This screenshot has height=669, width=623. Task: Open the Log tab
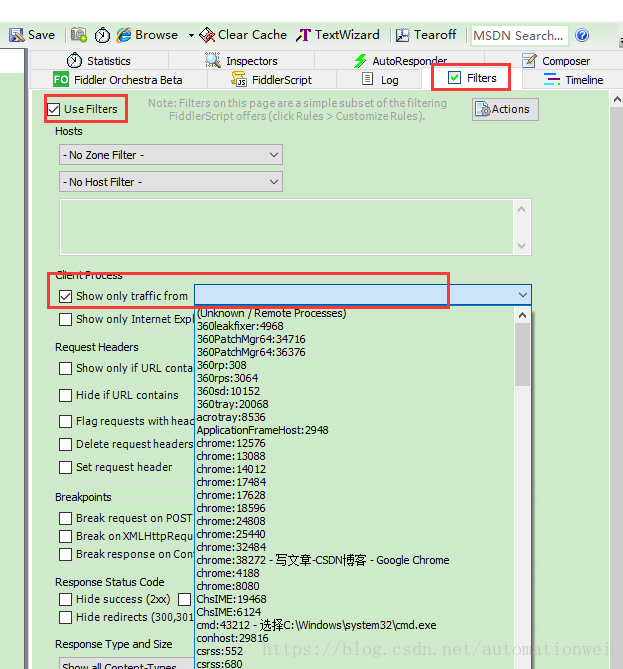380,80
